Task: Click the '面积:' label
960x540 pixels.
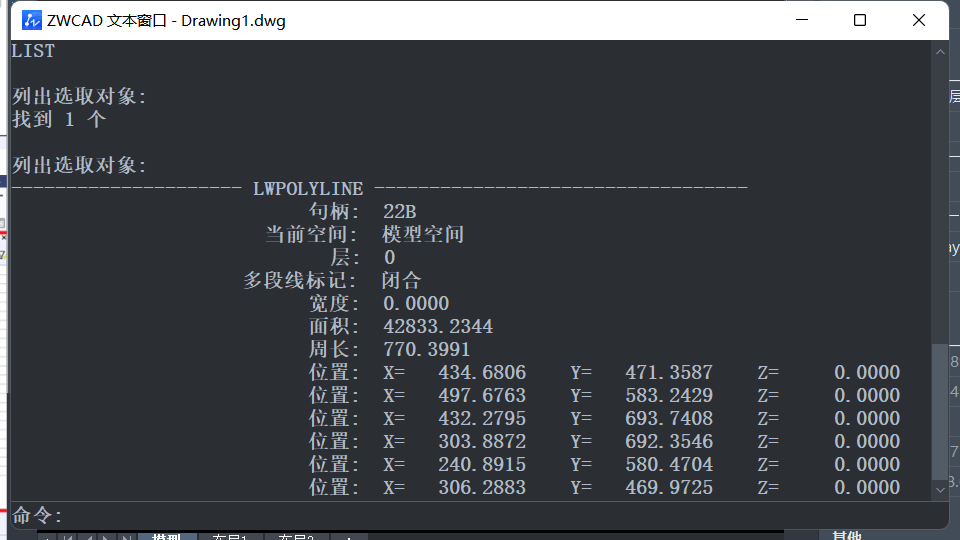Action: click(334, 326)
